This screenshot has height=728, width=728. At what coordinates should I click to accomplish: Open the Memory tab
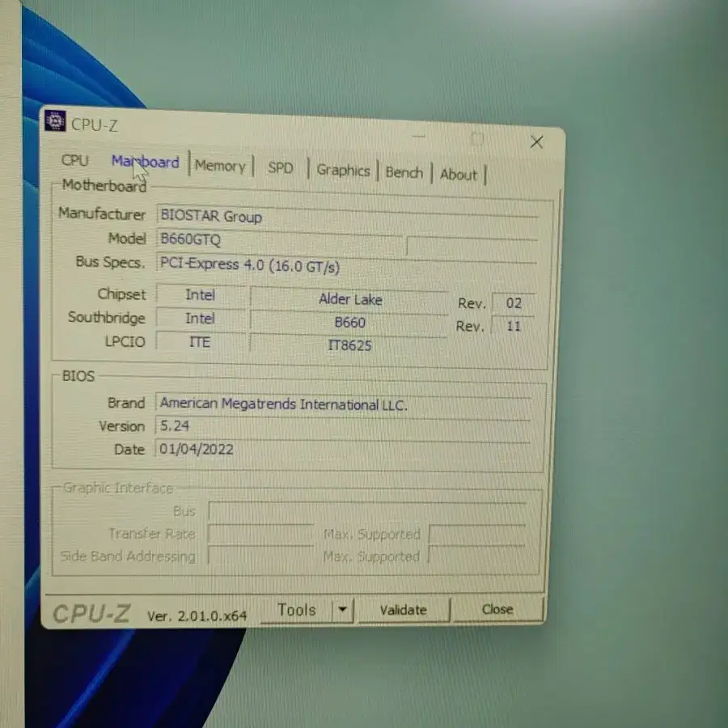click(220, 166)
